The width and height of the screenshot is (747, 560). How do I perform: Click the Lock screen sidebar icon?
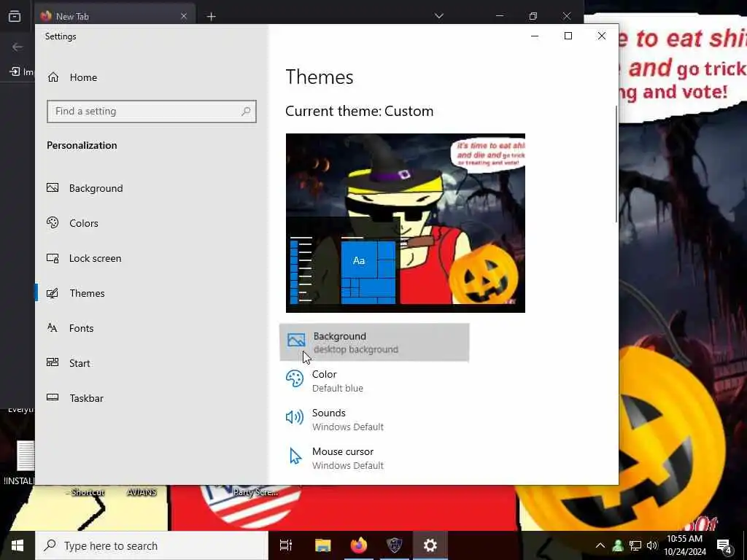point(53,258)
